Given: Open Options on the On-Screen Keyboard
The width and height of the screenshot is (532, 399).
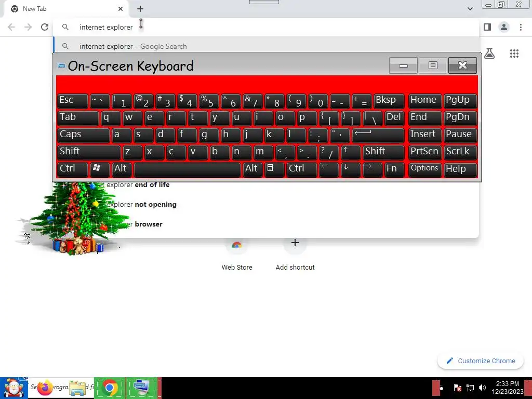Looking at the screenshot, I should (425, 169).
